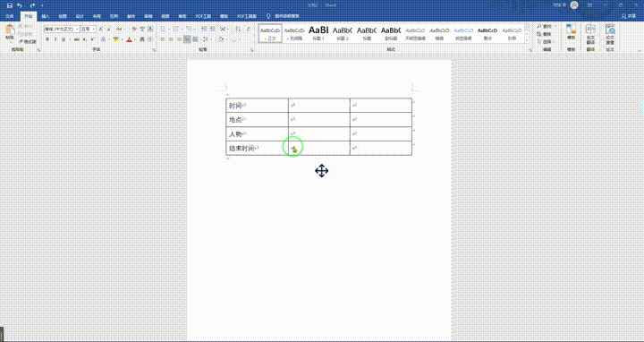
Task: Click the Paste clipboard icon
Action: coord(9,30)
